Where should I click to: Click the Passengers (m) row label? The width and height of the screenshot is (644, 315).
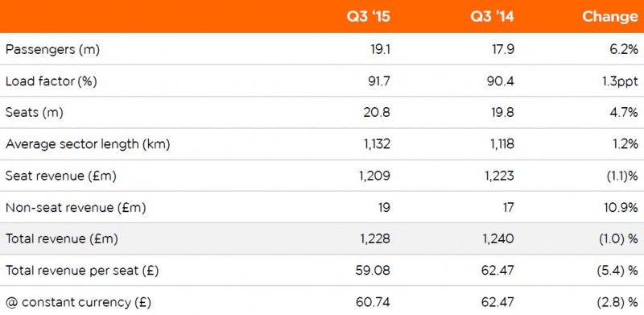(x=52, y=49)
